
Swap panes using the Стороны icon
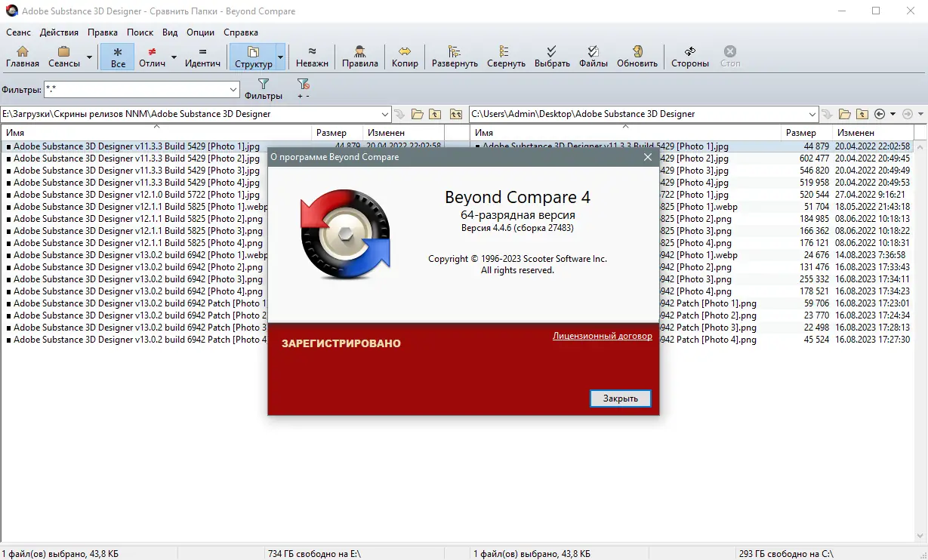pyautogui.click(x=689, y=56)
